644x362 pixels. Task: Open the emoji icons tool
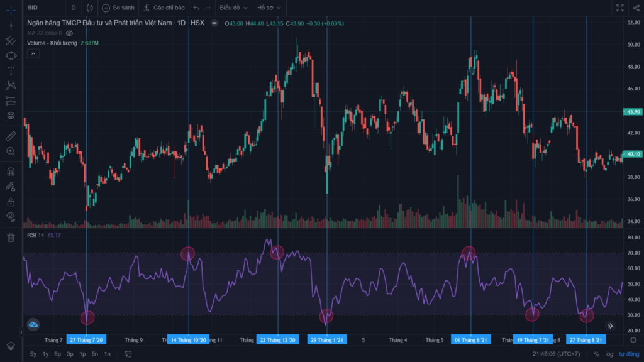[11, 116]
